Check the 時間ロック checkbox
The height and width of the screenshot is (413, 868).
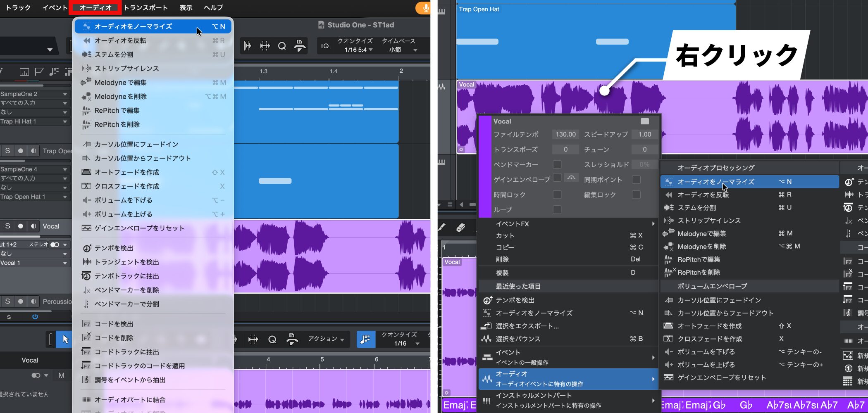(557, 195)
